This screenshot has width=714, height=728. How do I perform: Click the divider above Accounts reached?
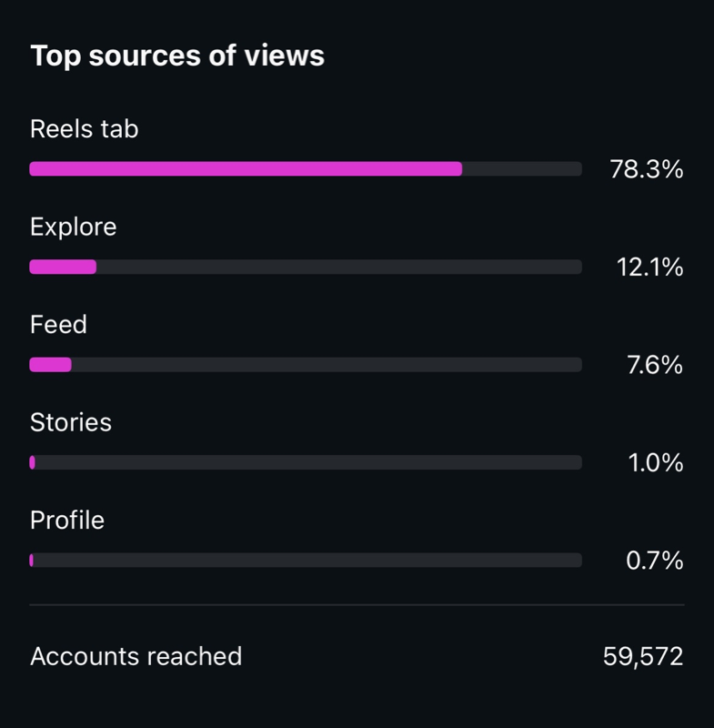click(357, 603)
